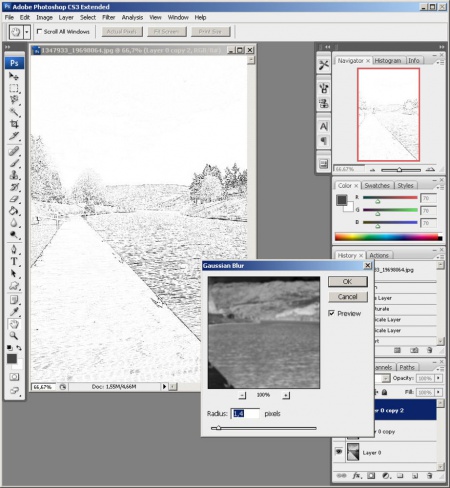The image size is (450, 488).
Task: Uncheck the Preview checkbox in Gaussian Blur
Action: point(331,313)
